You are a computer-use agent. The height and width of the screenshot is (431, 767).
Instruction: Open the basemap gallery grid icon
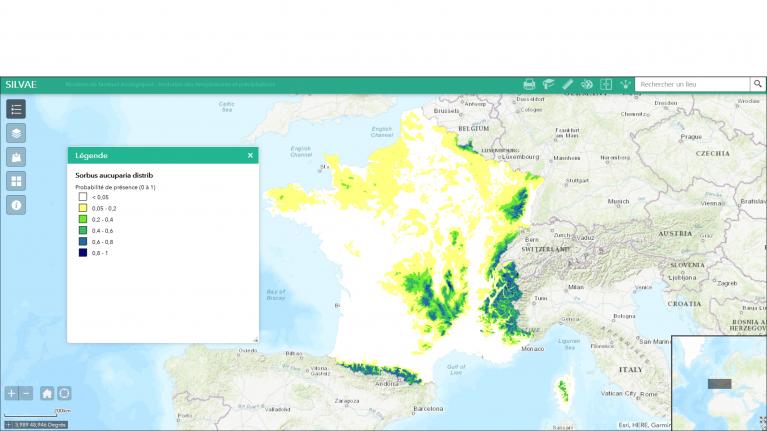click(x=16, y=181)
